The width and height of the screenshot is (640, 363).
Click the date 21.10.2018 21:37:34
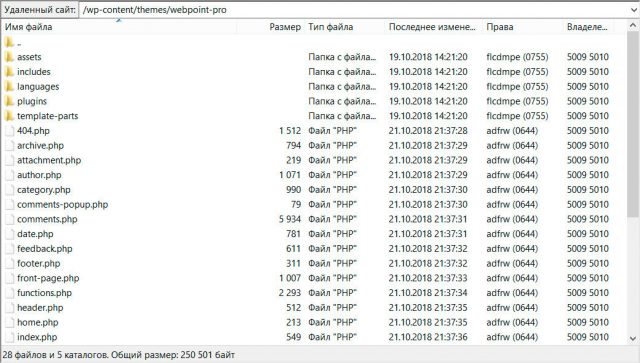tap(428, 293)
